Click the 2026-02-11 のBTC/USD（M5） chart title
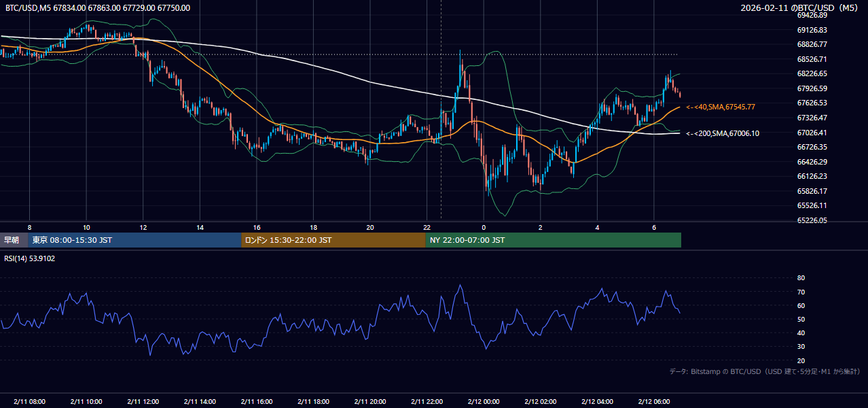Viewport: 868px width, 408px height. coord(801,8)
